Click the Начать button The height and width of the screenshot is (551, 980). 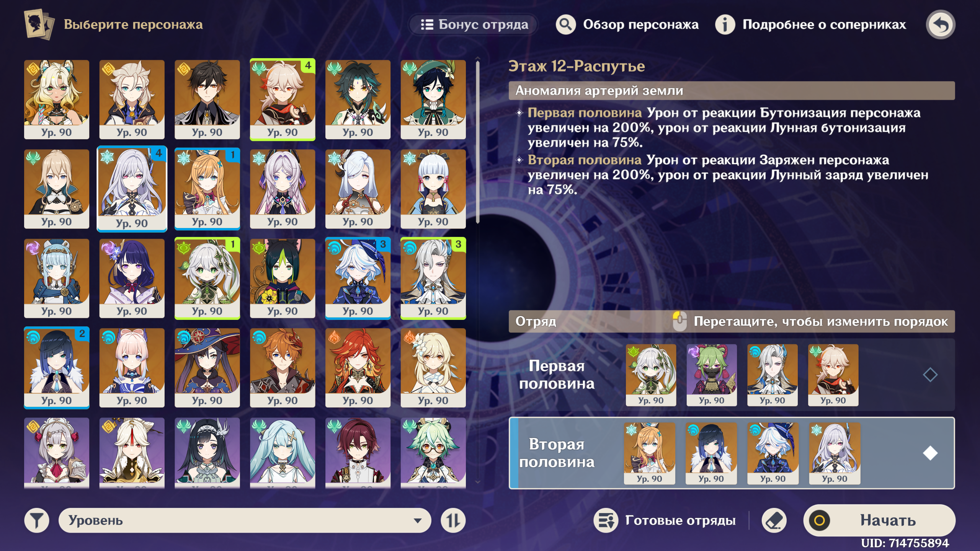pos(879,520)
